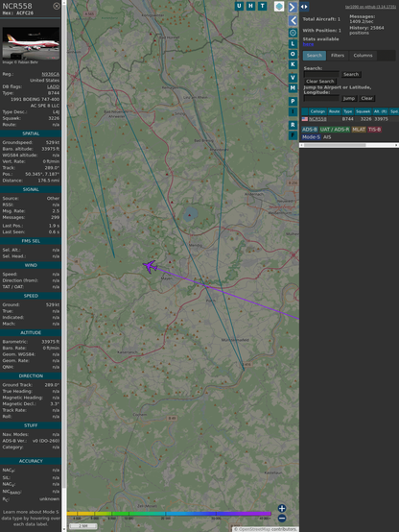Toggle the ADS-B source filter
Image resolution: width=399 pixels, height=532 pixels.
click(x=310, y=130)
